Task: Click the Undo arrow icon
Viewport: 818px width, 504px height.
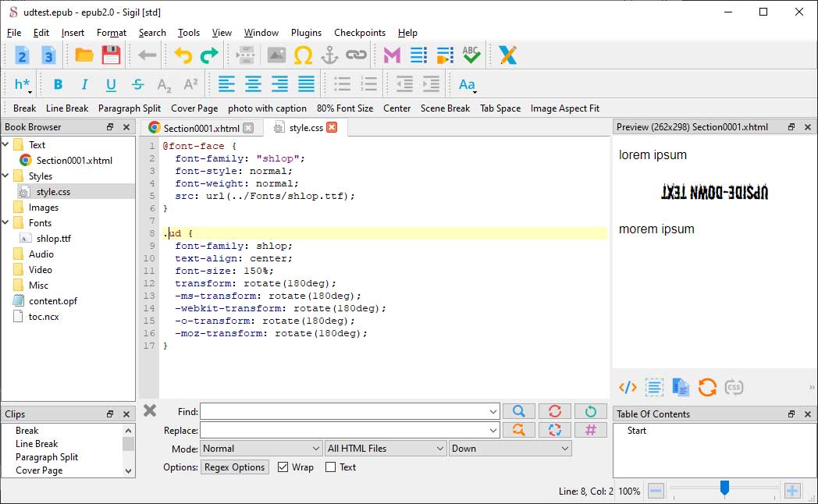Action: point(183,55)
